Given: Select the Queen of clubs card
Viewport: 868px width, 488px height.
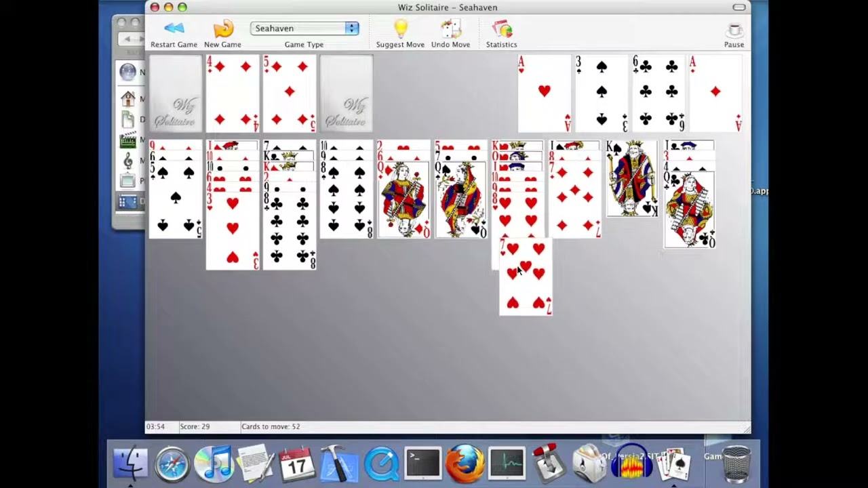Looking at the screenshot, I should (689, 210).
